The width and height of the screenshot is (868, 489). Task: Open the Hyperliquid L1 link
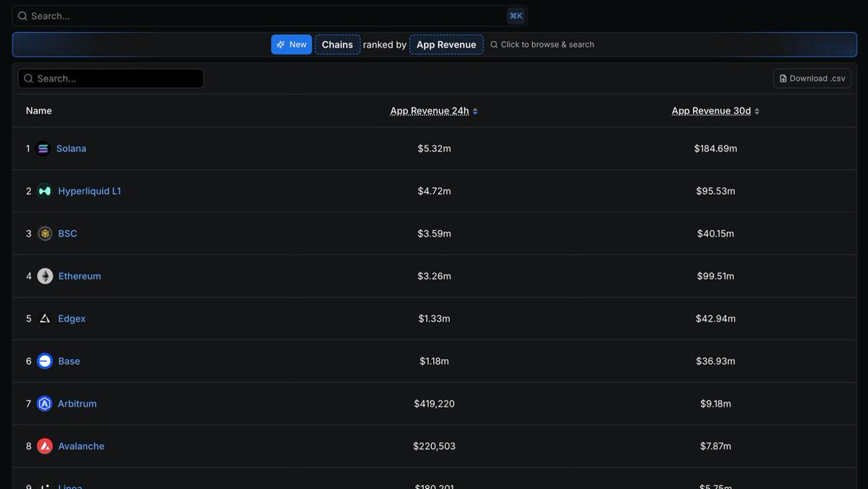click(x=90, y=191)
